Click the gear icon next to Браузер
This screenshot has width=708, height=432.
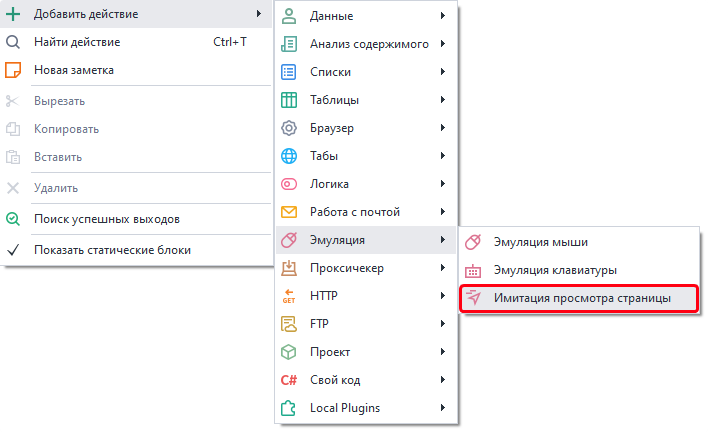(289, 128)
